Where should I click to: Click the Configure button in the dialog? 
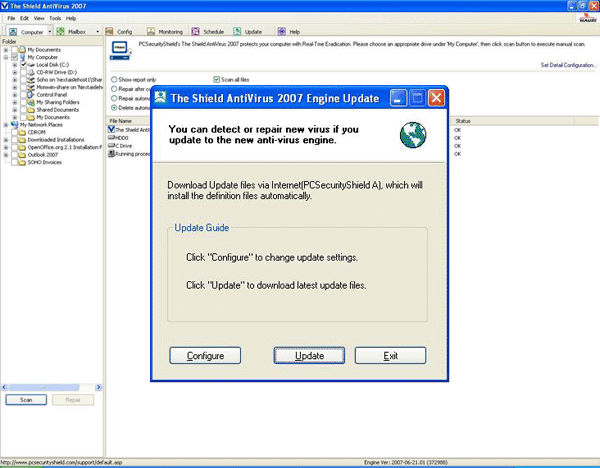coord(205,355)
